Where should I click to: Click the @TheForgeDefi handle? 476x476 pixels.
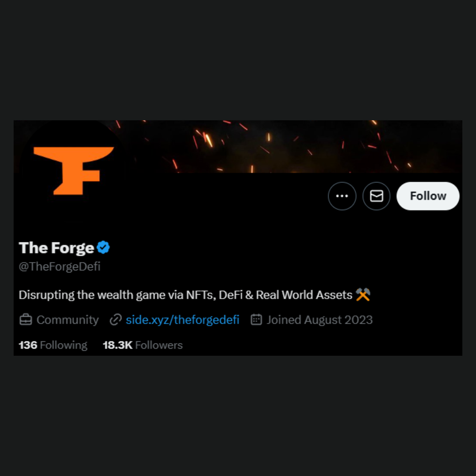coord(59,267)
